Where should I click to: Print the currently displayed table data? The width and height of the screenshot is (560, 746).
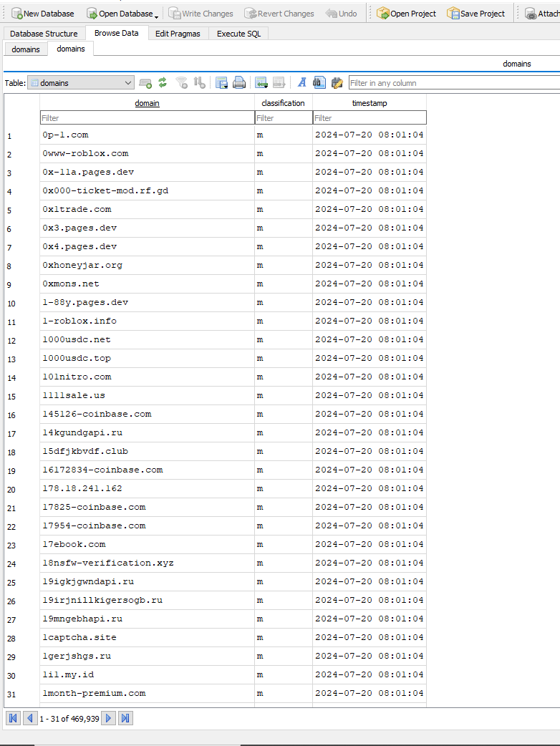(239, 83)
